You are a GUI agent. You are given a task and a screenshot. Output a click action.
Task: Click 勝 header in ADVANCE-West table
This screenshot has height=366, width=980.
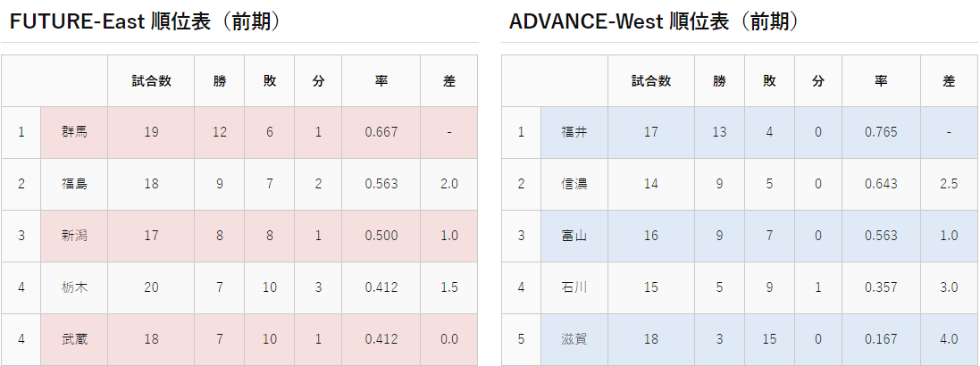coord(719,81)
